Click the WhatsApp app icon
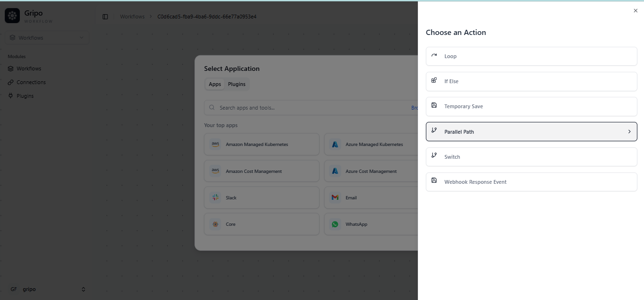 coord(335,224)
